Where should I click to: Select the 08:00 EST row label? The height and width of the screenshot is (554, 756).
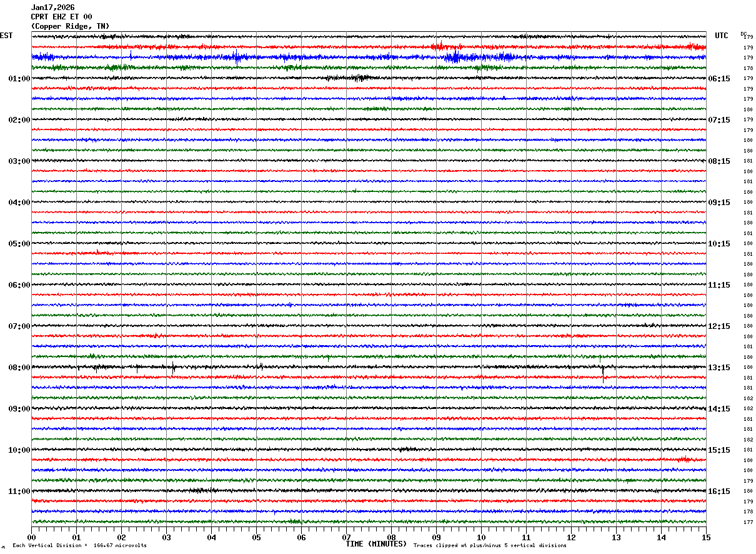click(19, 368)
